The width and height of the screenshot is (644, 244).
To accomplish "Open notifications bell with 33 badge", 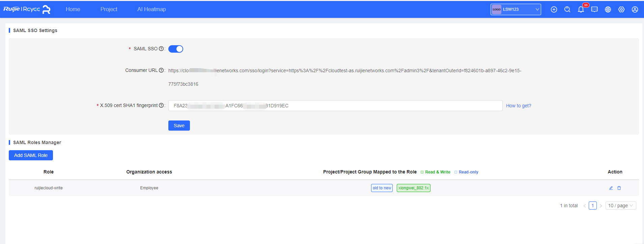I will tap(581, 9).
